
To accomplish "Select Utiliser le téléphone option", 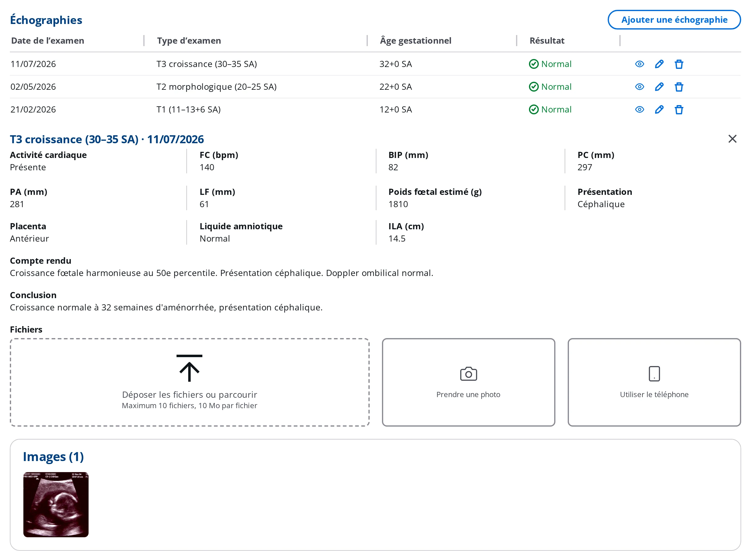I will [x=654, y=382].
